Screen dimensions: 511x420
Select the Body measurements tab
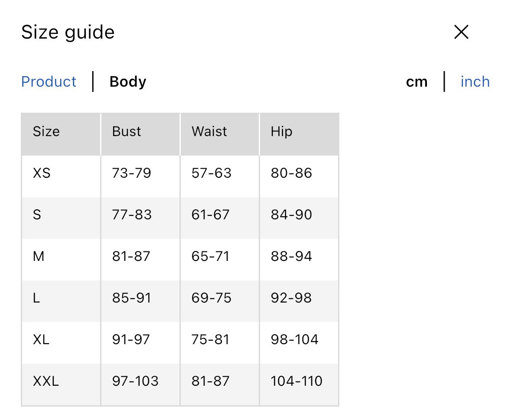click(128, 82)
